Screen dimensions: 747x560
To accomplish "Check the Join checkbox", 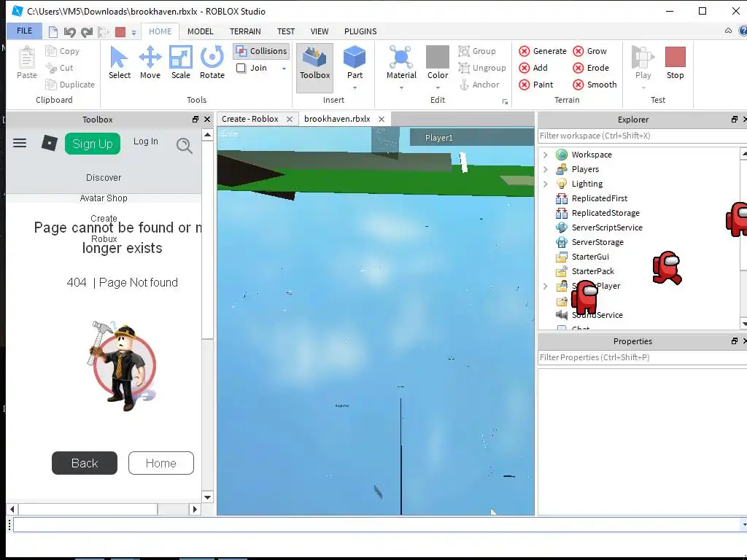I will coord(241,68).
